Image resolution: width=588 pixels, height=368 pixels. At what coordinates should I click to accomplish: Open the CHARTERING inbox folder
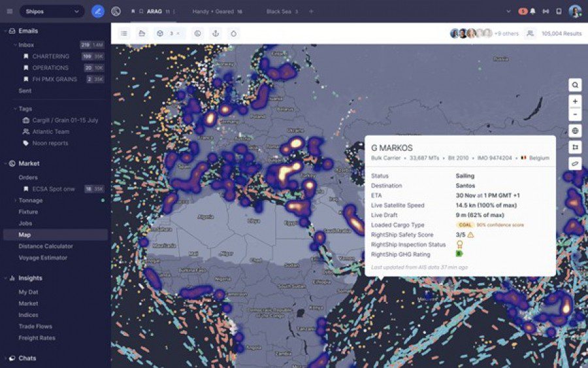pyautogui.click(x=50, y=56)
